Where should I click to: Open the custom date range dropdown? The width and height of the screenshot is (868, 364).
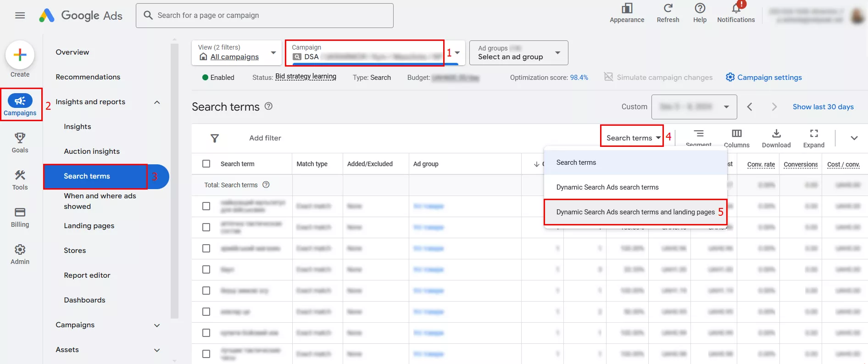[694, 107]
